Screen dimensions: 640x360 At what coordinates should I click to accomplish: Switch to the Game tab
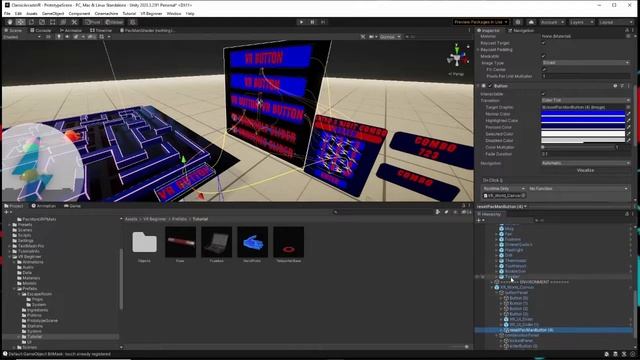(x=72, y=206)
